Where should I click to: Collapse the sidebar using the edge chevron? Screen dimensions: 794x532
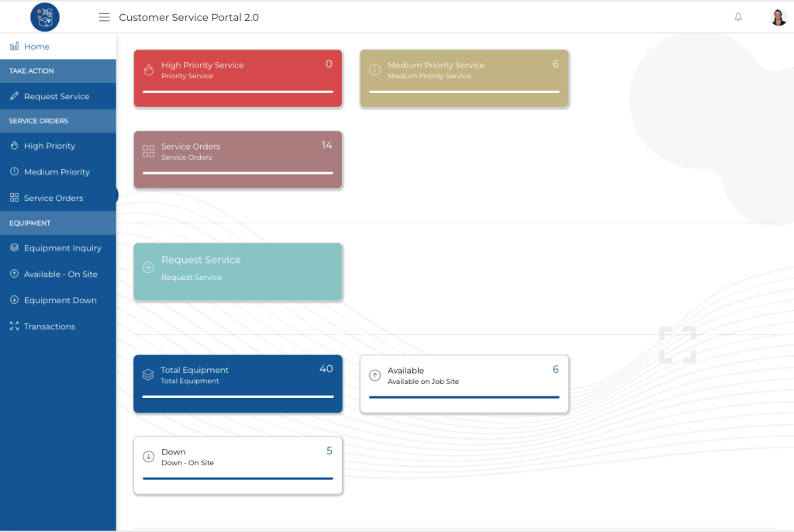click(116, 196)
